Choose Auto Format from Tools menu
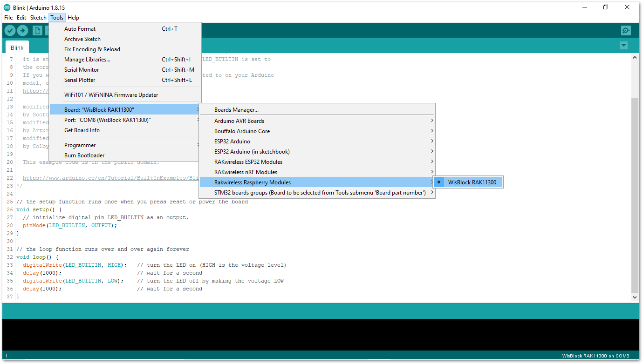Screen dimensions: 643x364 click(x=125, y=29)
